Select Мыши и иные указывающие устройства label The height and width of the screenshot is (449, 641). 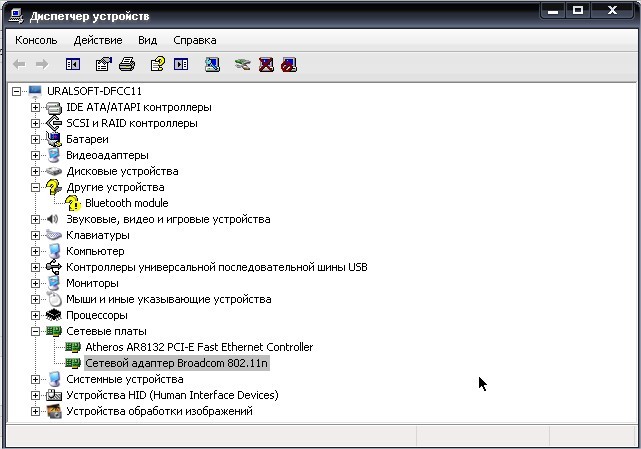point(169,299)
